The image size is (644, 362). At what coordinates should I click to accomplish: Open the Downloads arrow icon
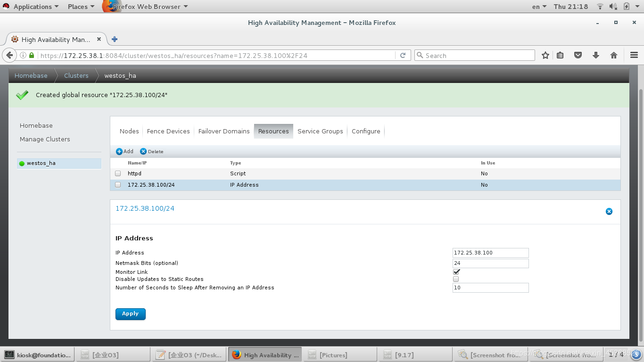click(x=596, y=55)
